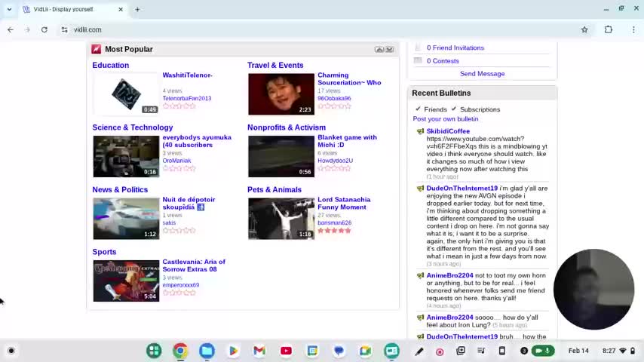The width and height of the screenshot is (644, 362).
Task: Open YouTube from the shelf
Action: coord(286,351)
